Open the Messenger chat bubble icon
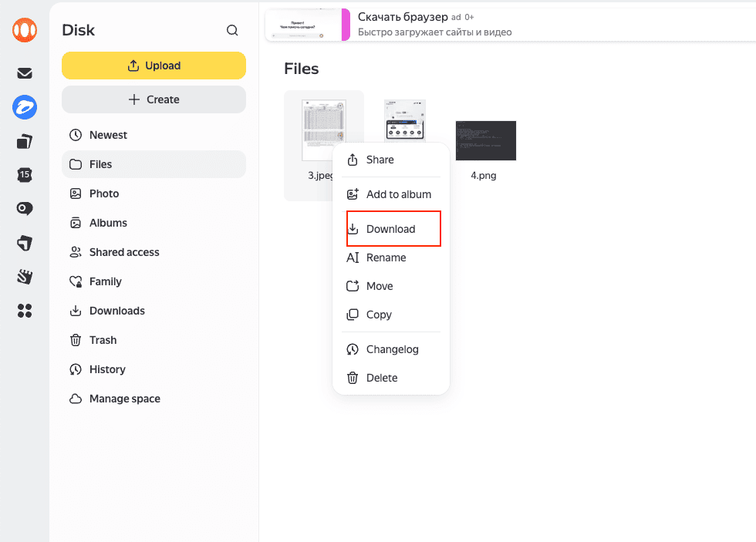This screenshot has width=756, height=542. 25,208
